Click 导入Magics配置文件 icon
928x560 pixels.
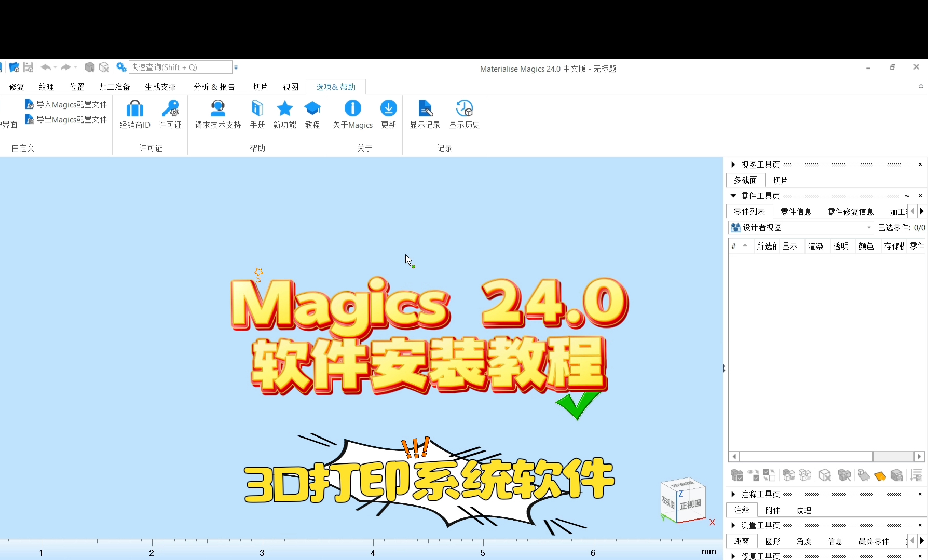click(x=30, y=104)
